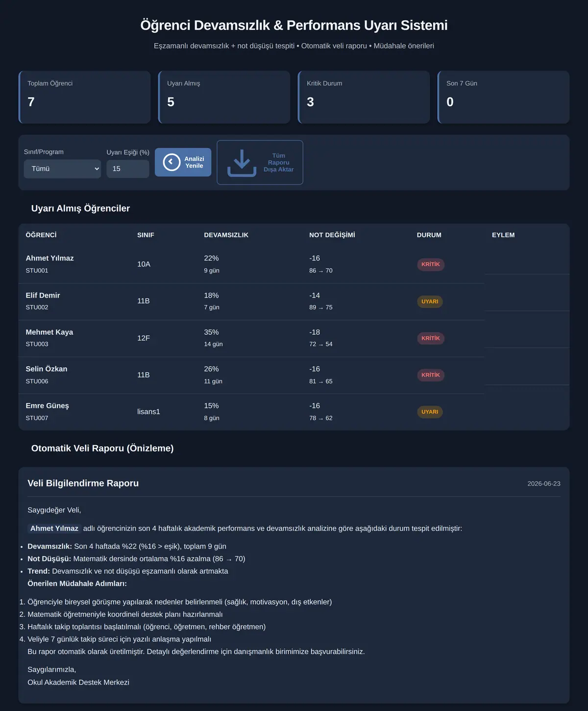
Task: Click the Otomatik Veli Raporu (Önizleme) heading
Action: pos(102,448)
